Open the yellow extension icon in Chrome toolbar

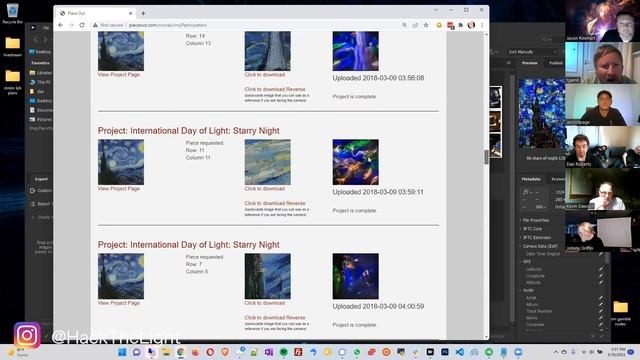click(x=439, y=25)
